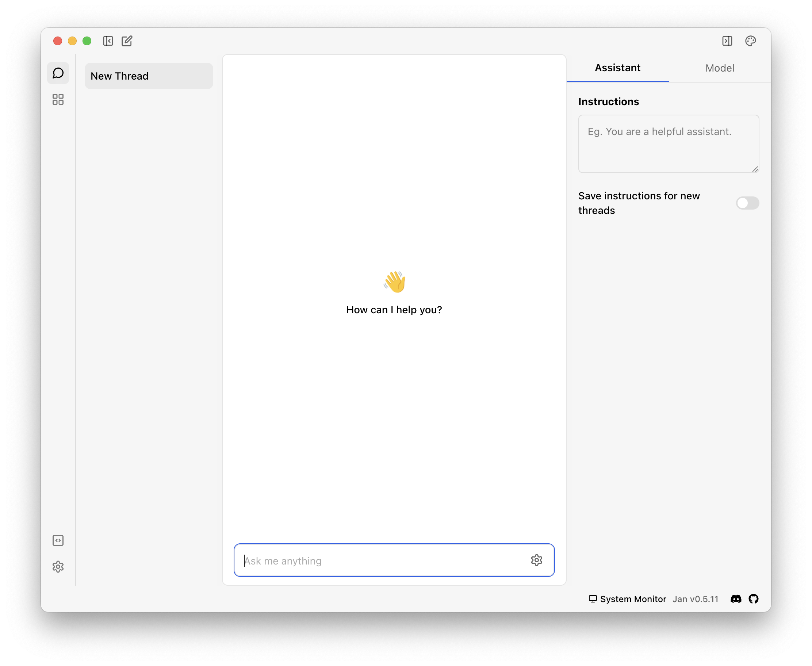Switch to the Model tab
This screenshot has height=666, width=812.
720,68
